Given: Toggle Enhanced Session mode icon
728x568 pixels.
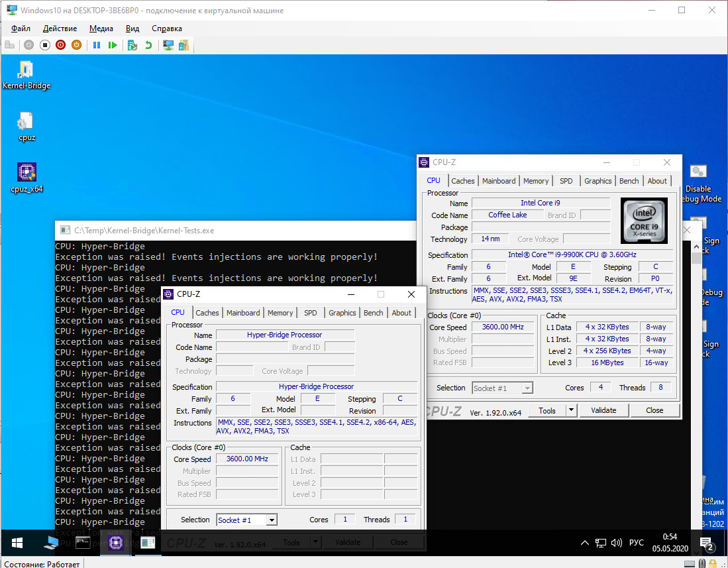Looking at the screenshot, I should tap(169, 45).
